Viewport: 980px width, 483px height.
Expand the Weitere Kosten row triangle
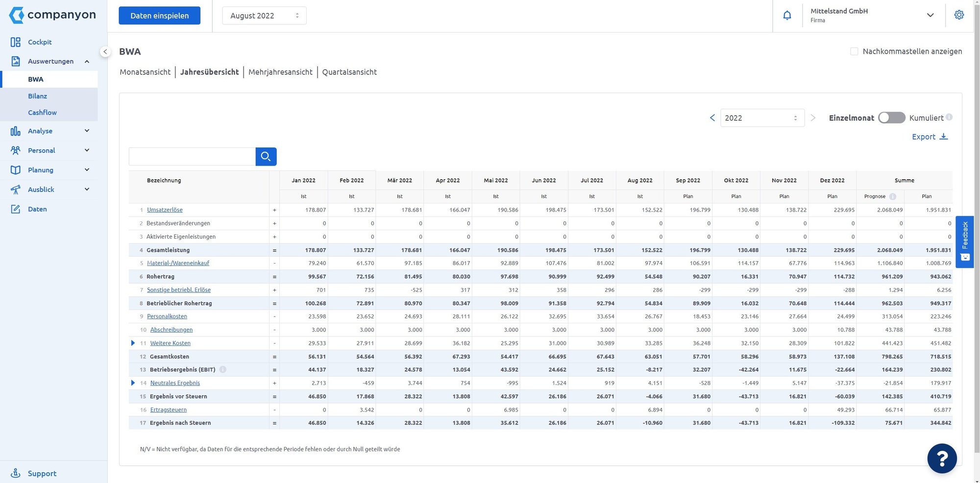pyautogui.click(x=133, y=343)
